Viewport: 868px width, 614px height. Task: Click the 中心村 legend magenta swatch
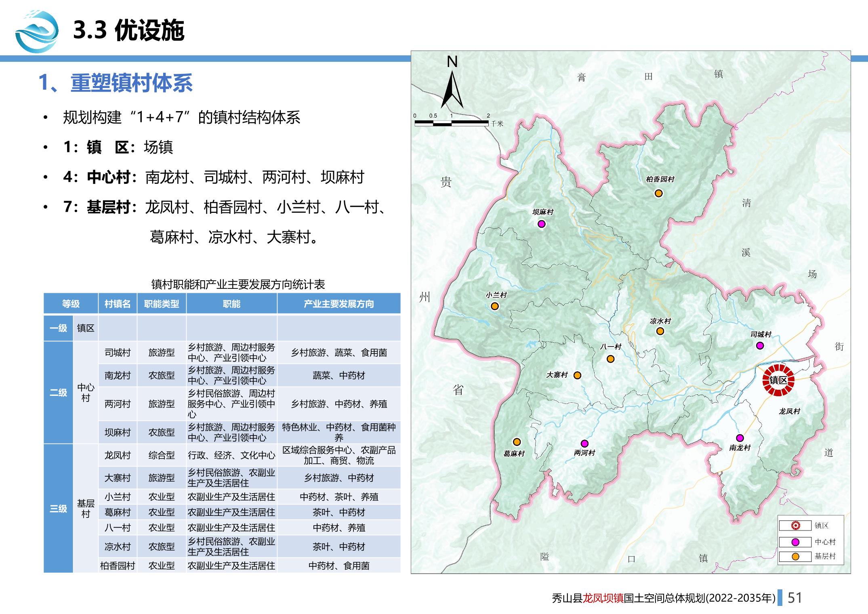coord(795,542)
